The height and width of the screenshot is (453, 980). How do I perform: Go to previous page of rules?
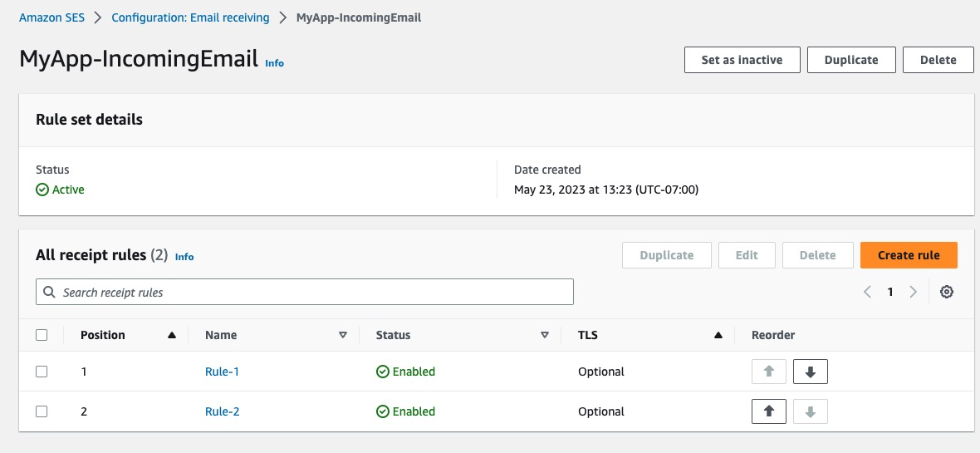867,292
